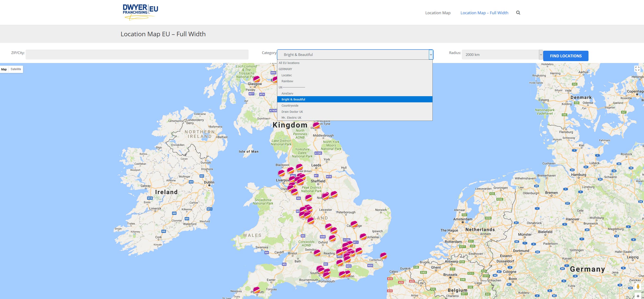Click the Norwich label on map
Image resolution: width=644 pixels, height=299 pixels.
[381, 210]
